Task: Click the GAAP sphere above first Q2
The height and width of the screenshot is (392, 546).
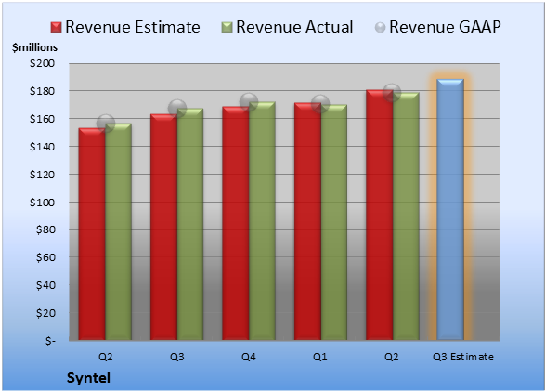Action: click(106, 124)
